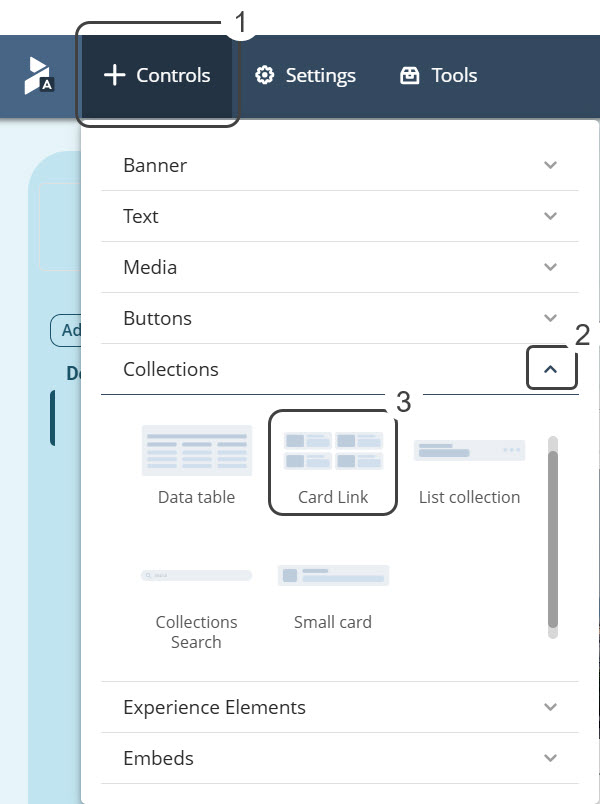Expand the Text section chevron
Viewport: 604px width, 804px height.
[550, 216]
